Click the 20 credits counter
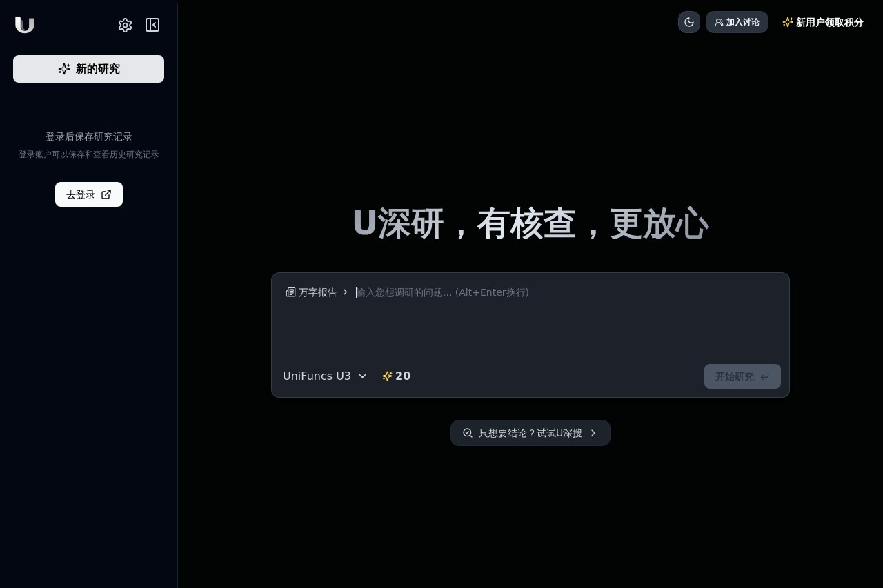This screenshot has height=588, width=883. pyautogui.click(x=403, y=376)
